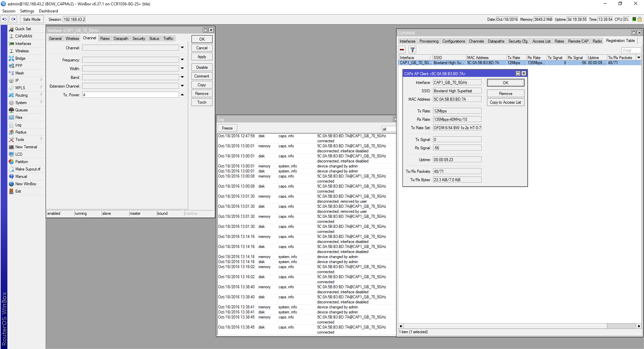Click Disable in Interface window
This screenshot has width=644, height=349.
(202, 67)
